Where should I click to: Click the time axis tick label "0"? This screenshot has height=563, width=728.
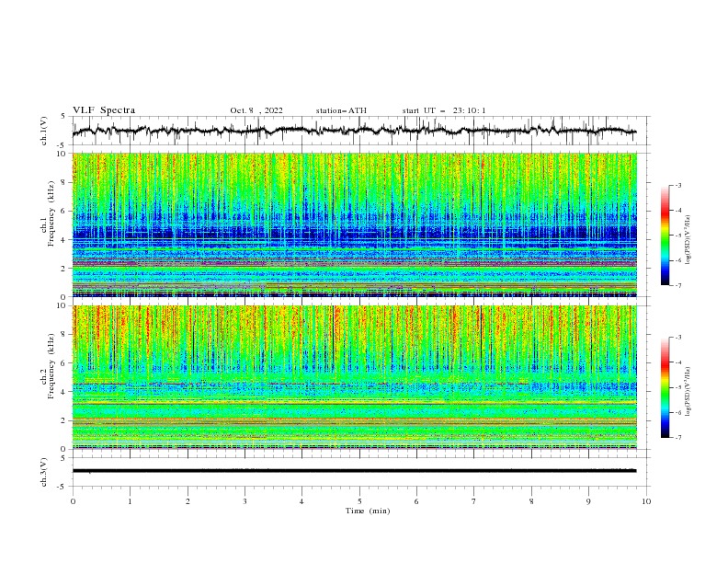pos(73,501)
